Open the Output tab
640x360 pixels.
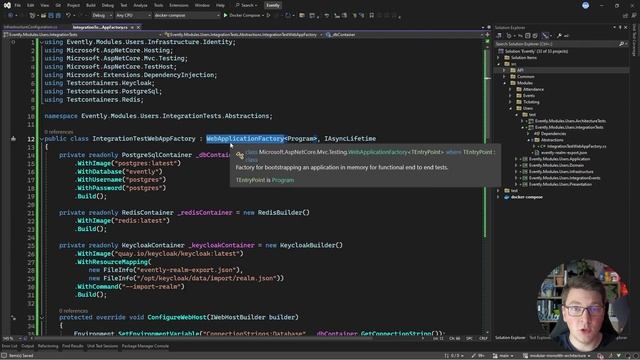tap(27, 346)
